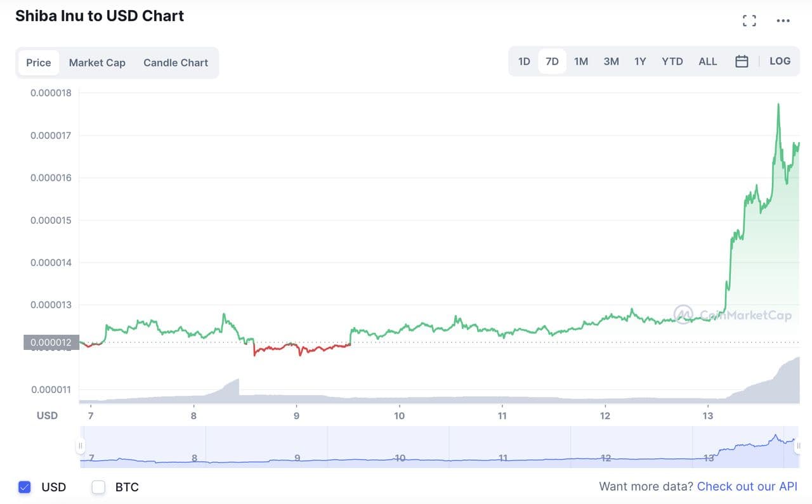Show the 1Y time range
The height and width of the screenshot is (504, 812).
(x=640, y=61)
